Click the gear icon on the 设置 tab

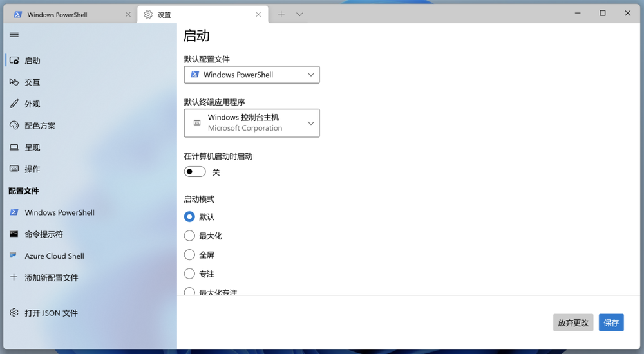[148, 14]
